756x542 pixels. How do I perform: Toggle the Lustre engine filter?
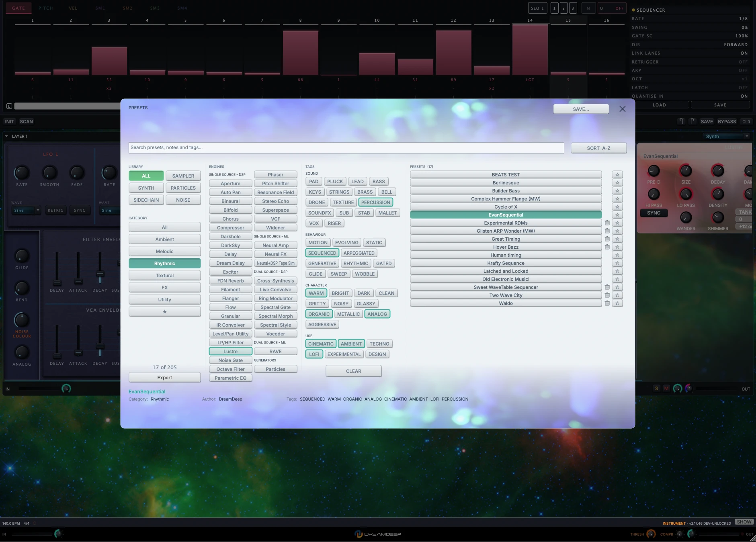tap(231, 352)
